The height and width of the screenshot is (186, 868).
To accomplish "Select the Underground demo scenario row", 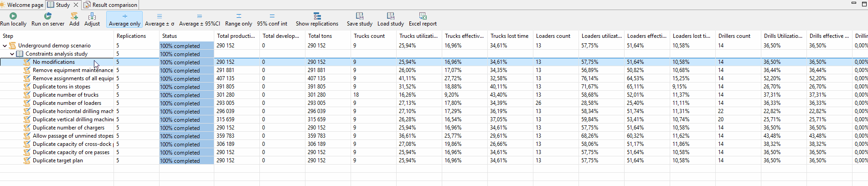I will pyautogui.click(x=54, y=46).
